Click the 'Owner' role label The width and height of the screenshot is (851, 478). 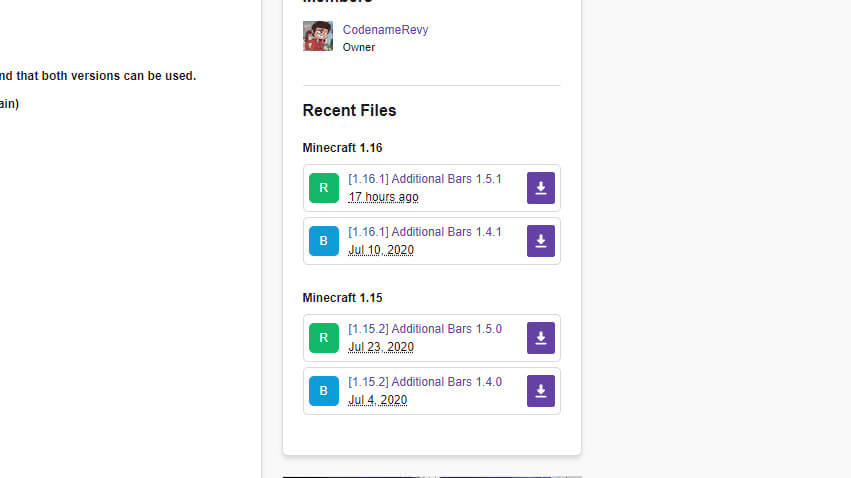[x=359, y=47]
